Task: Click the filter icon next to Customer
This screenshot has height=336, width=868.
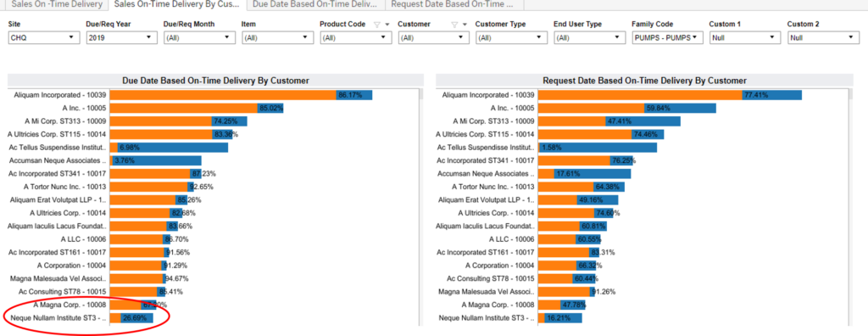Action: point(455,25)
